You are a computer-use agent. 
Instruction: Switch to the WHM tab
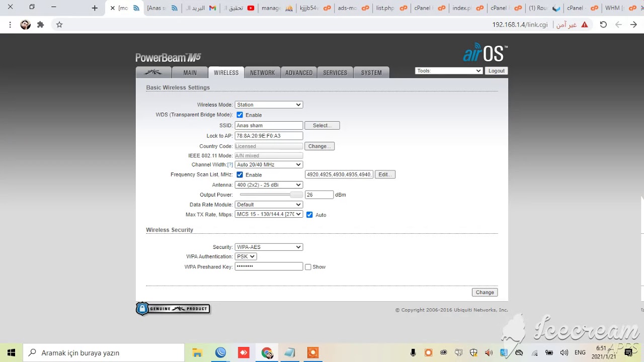tap(620, 8)
